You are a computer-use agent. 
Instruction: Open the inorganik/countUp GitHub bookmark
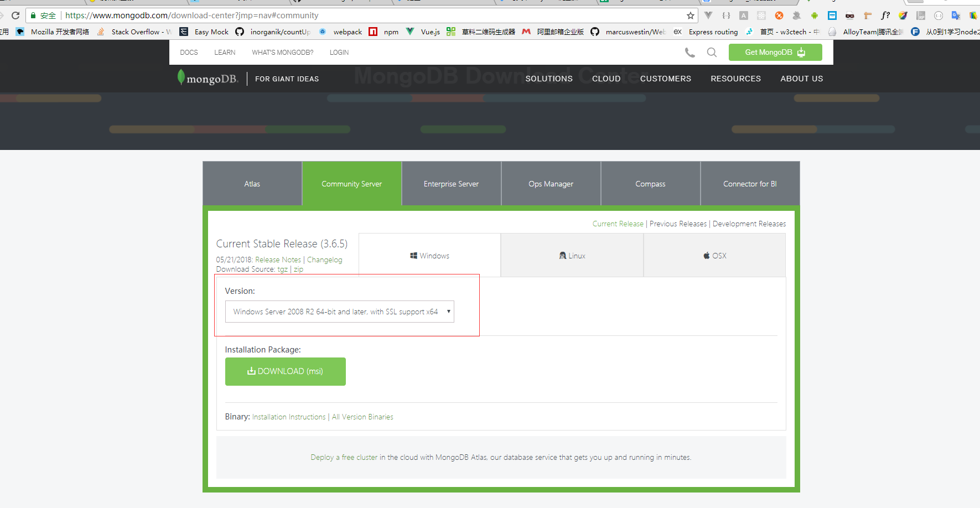point(273,32)
